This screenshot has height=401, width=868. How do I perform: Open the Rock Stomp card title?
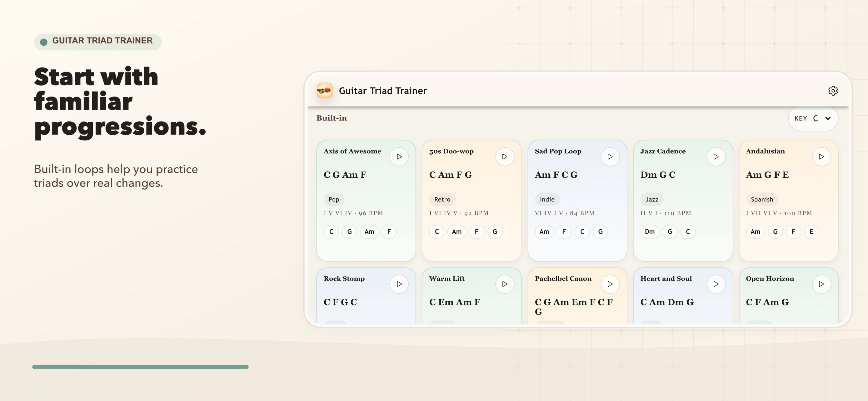point(344,279)
